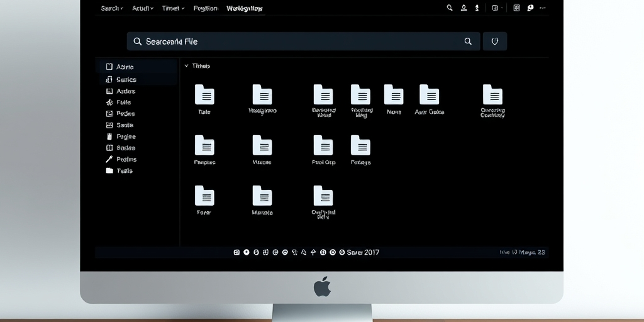Select "Adirio" in the sidebar
Screen dimensions: 644x322
[x=138, y=67]
